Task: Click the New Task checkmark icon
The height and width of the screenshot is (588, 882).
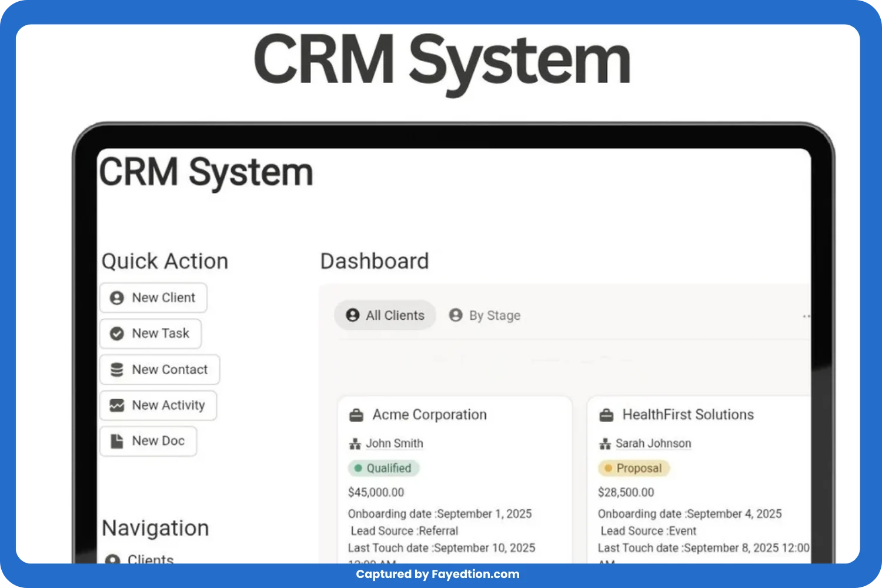Action: pos(117,334)
